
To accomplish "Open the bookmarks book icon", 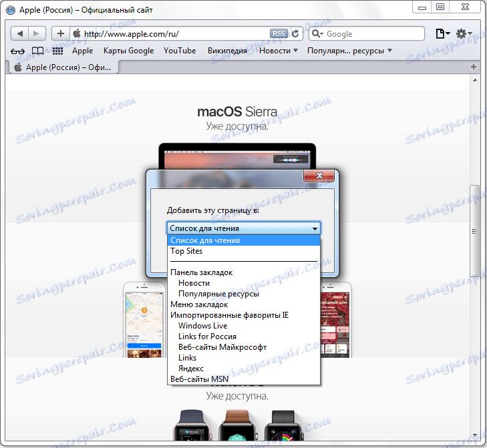I will click(x=37, y=51).
